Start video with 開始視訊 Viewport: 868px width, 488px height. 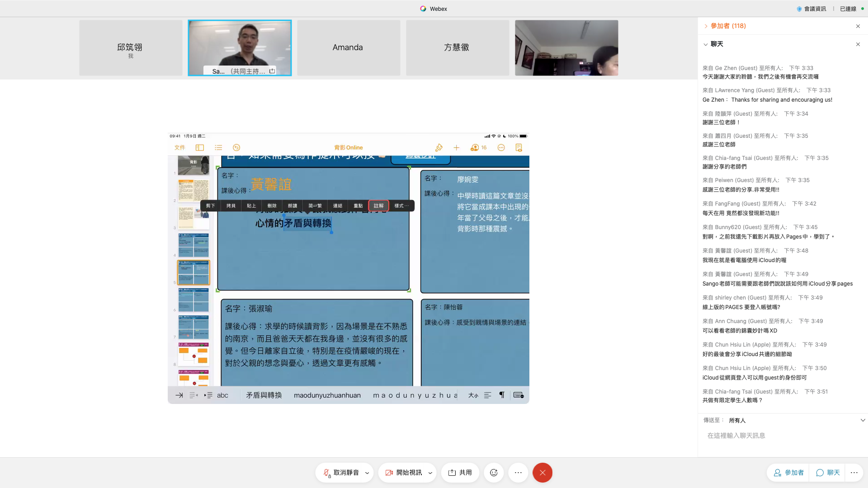tap(404, 473)
